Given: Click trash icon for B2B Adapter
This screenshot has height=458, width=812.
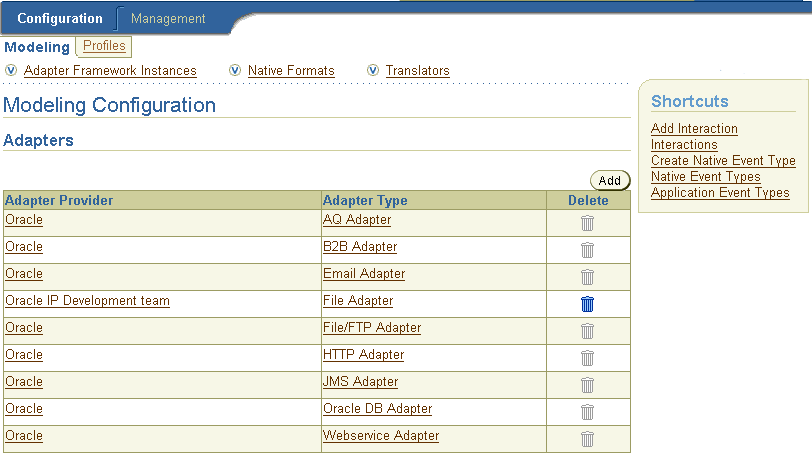Looking at the screenshot, I should pos(587,250).
